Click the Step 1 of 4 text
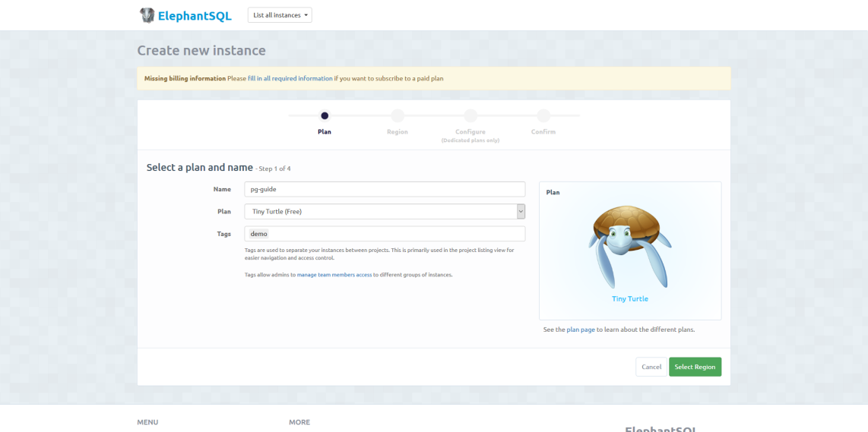Viewport: 868px width, 432px height. point(274,168)
